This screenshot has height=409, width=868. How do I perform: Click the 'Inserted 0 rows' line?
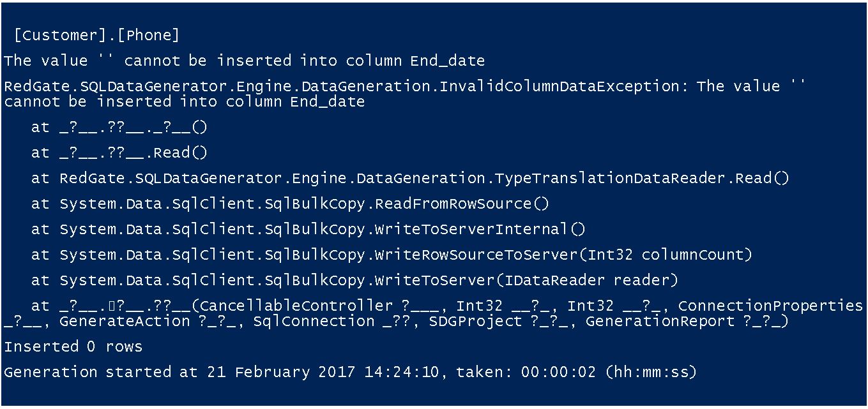[73, 347]
